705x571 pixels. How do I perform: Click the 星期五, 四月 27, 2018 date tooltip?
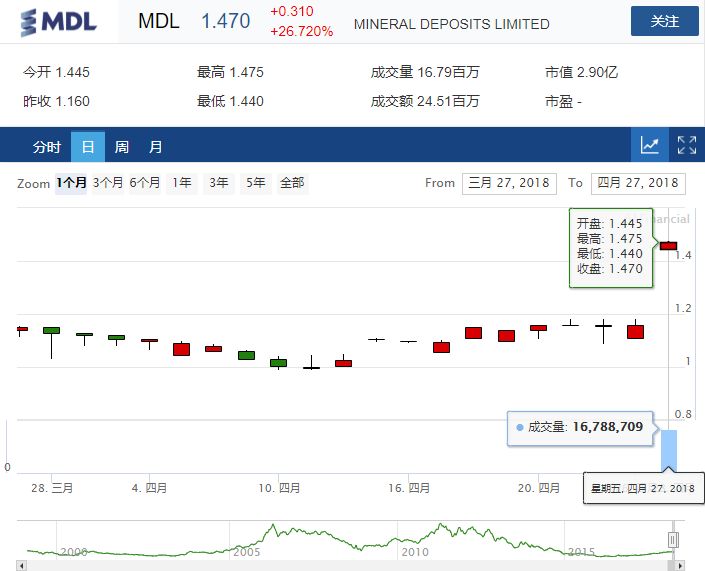click(643, 488)
